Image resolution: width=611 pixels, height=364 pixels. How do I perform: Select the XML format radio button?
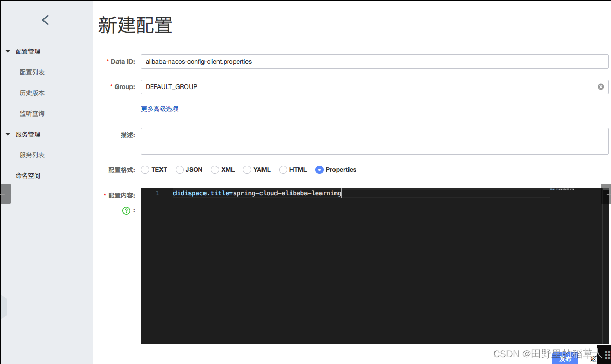tap(215, 170)
